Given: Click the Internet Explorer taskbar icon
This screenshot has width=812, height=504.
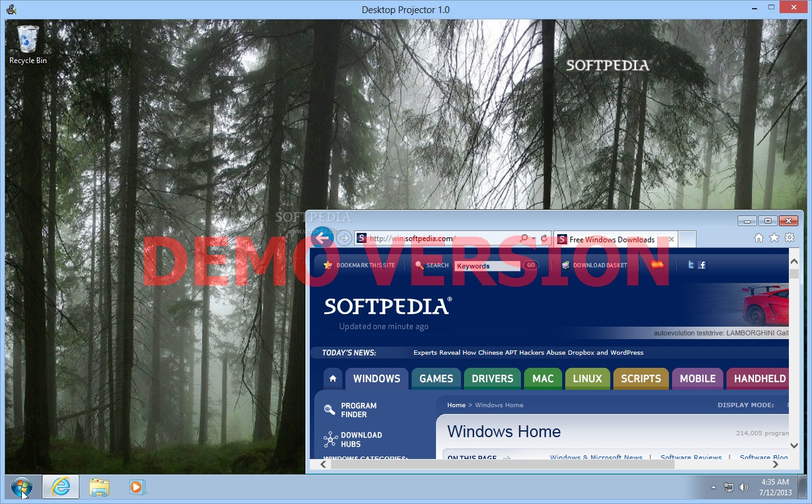Looking at the screenshot, I should coord(61,486).
